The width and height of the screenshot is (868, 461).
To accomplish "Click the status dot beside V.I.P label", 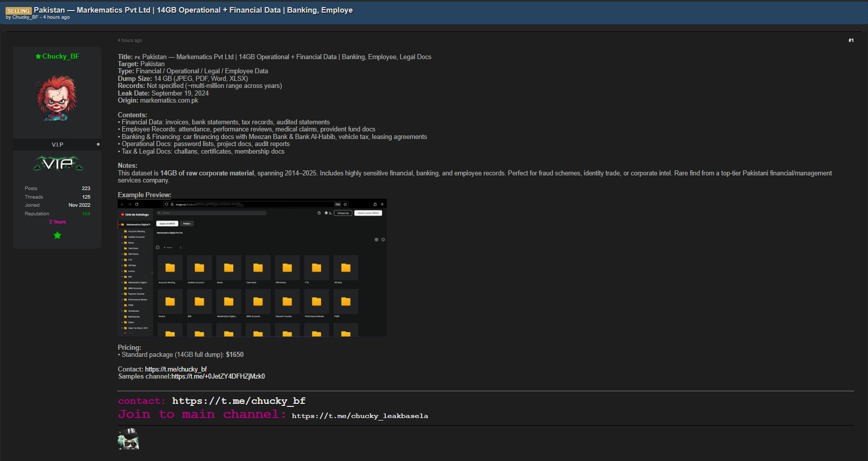I will click(98, 145).
